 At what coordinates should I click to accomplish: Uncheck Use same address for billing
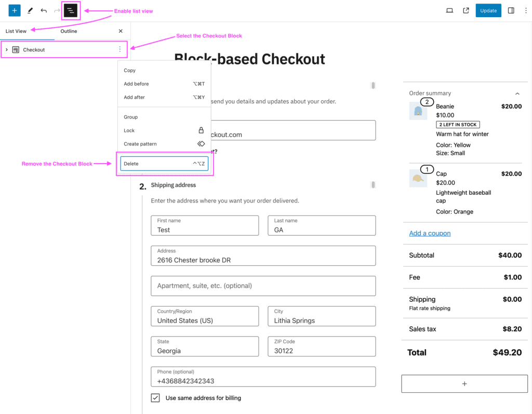[155, 397]
